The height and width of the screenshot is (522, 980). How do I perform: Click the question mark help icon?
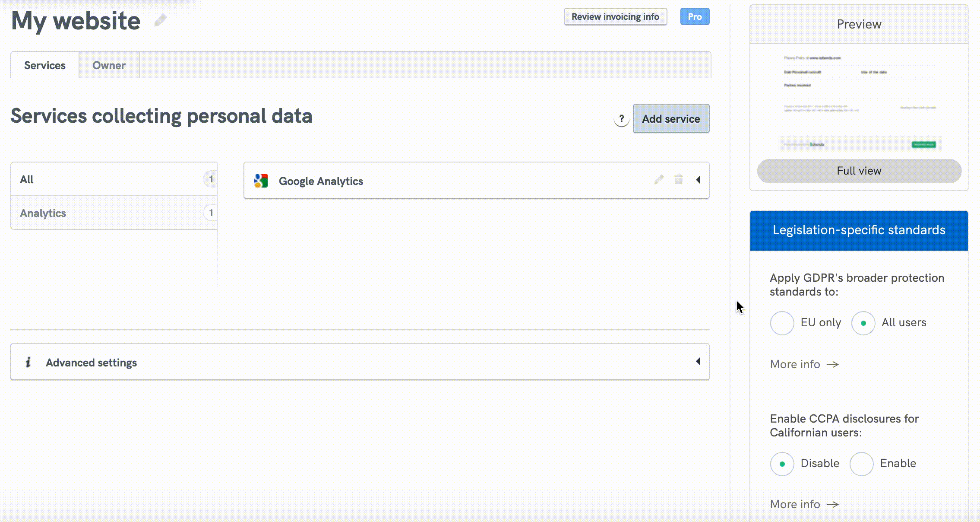click(x=622, y=119)
